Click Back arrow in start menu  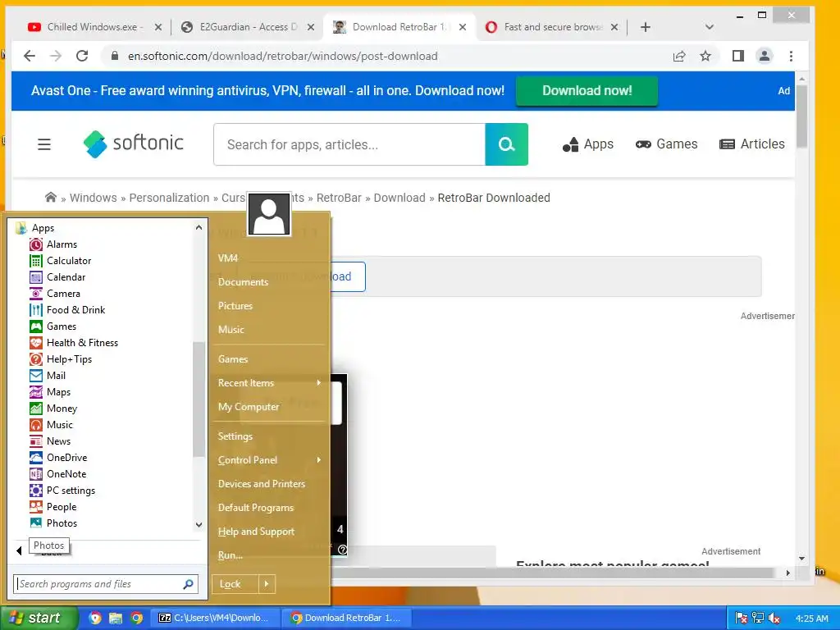tap(20, 550)
